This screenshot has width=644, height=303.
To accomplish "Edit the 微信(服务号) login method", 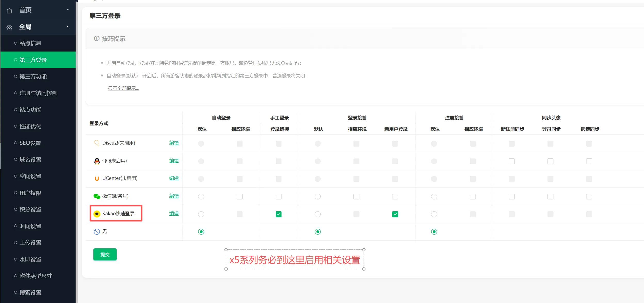I will coord(174,196).
